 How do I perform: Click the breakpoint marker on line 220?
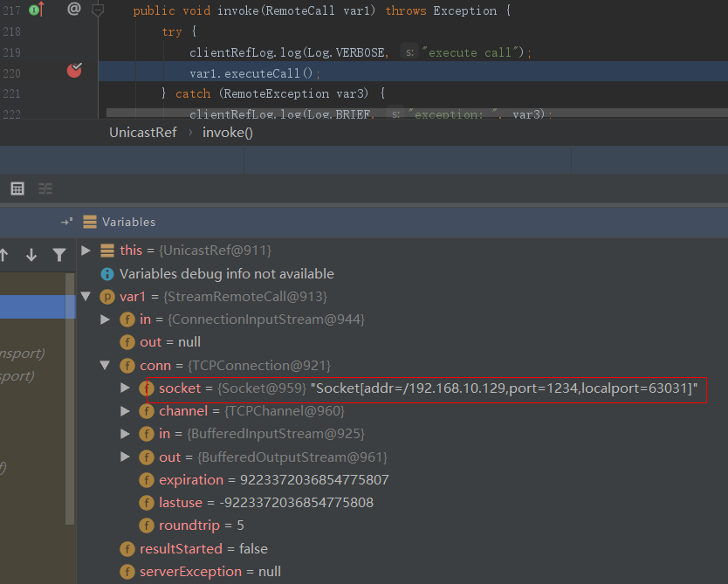click(74, 71)
